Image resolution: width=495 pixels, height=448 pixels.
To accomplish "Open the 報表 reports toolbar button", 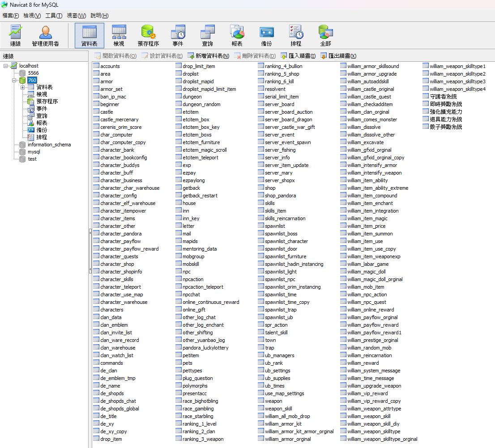I will [x=237, y=35].
